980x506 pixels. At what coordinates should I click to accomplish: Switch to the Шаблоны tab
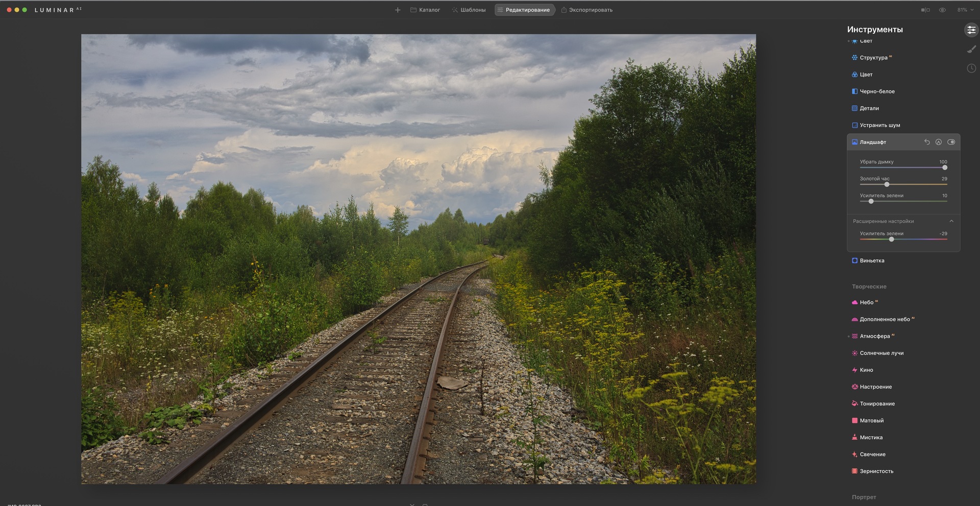(469, 10)
